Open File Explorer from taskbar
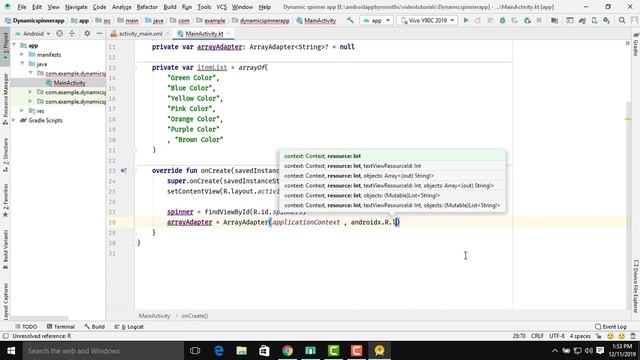Screen dimensions: 640x360 click(x=241, y=351)
